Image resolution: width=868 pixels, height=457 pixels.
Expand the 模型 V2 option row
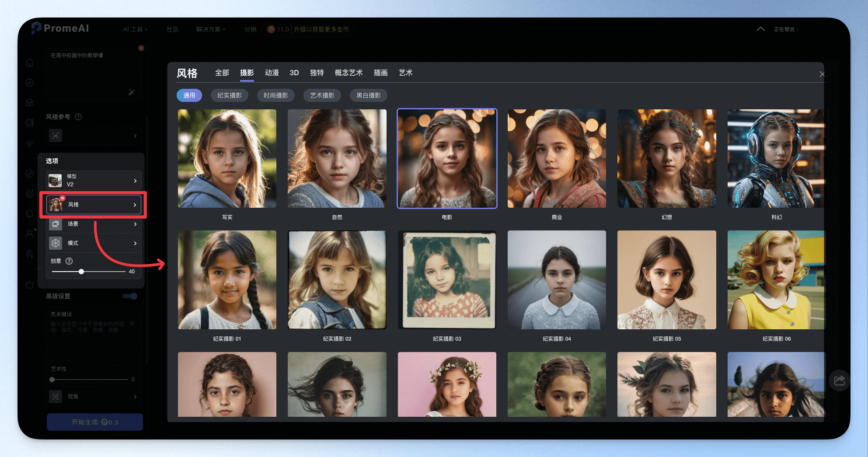(x=94, y=180)
